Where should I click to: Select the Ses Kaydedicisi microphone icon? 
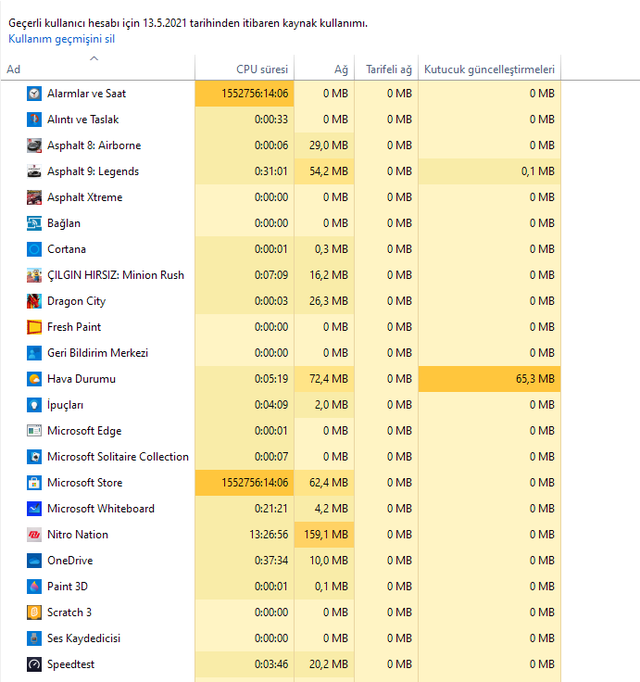[x=34, y=639]
